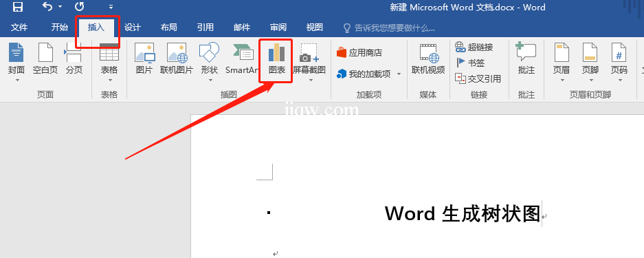Expand the 屏幕截图 dropdown arrow

[x=311, y=80]
